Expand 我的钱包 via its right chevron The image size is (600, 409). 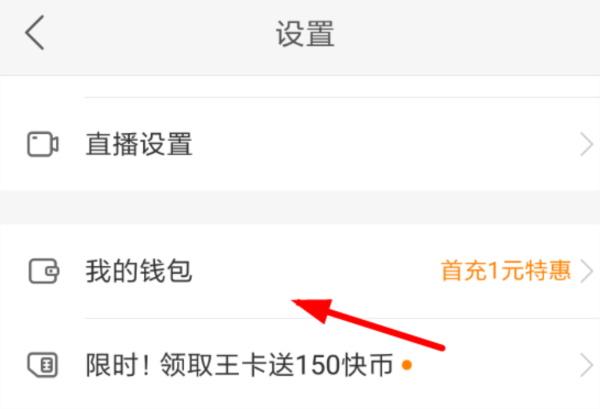(587, 271)
